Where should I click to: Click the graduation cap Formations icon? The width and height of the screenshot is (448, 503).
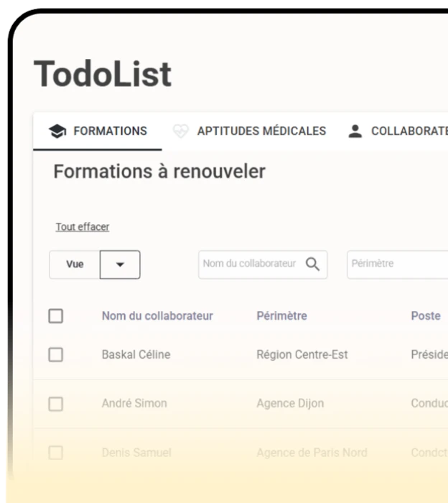pos(57,131)
